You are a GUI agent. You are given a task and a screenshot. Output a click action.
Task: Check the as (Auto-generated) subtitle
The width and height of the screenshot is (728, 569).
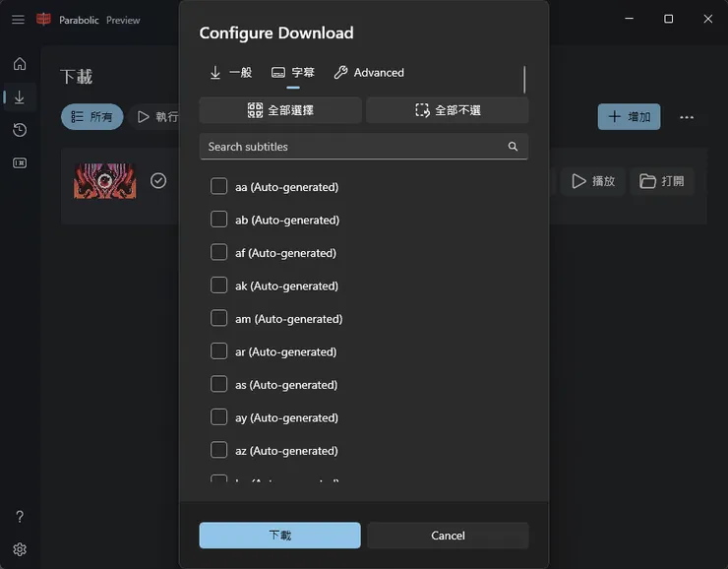click(x=218, y=384)
